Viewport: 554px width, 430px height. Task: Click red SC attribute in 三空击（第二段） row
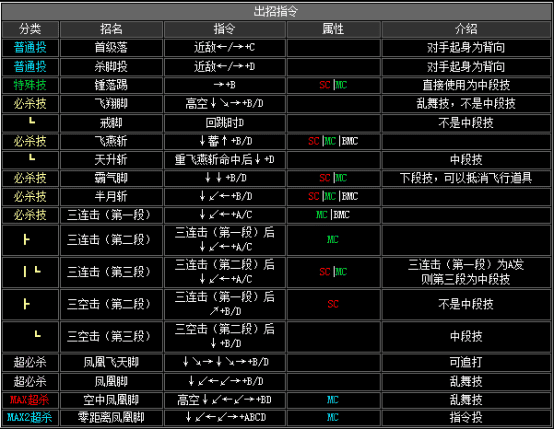[x=333, y=304]
